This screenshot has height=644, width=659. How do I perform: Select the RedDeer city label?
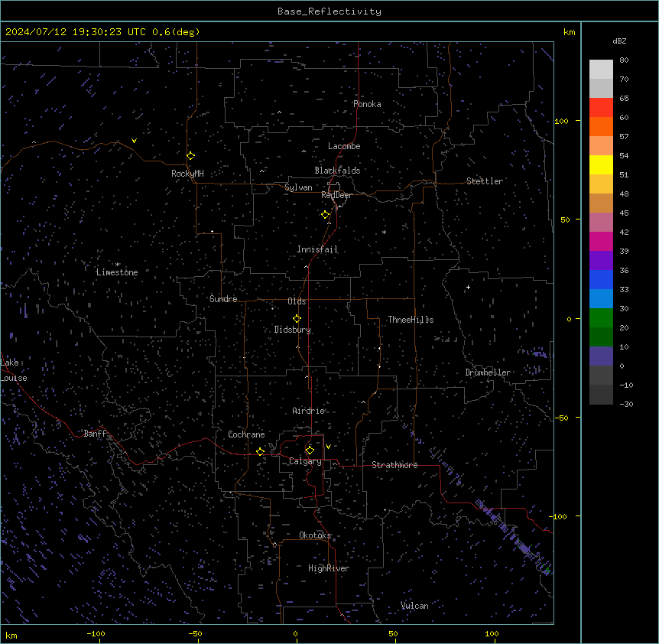(336, 195)
